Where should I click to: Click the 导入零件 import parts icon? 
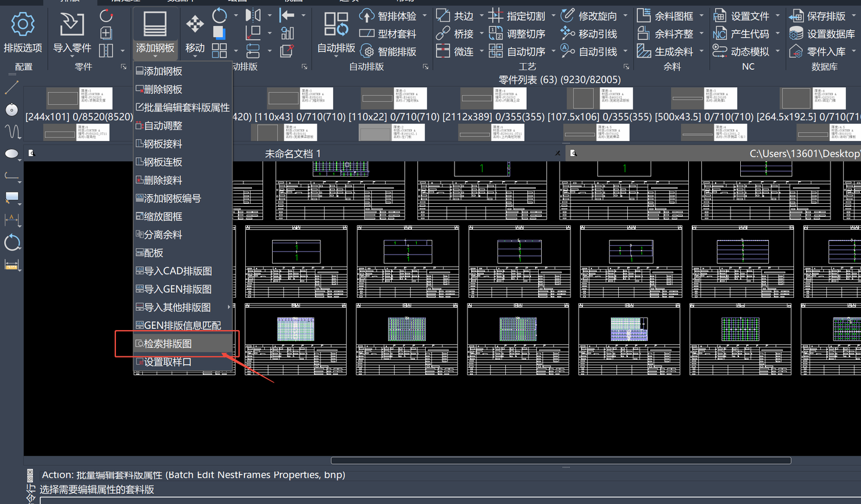coord(72,25)
